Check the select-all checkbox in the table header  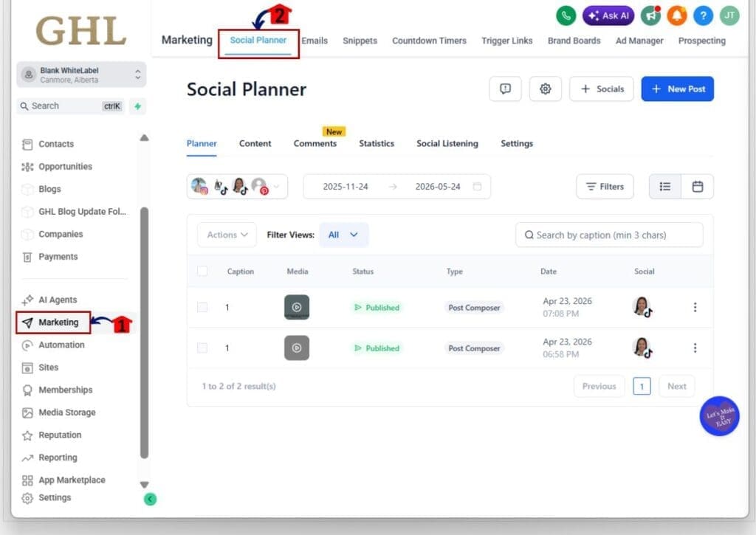pos(202,271)
